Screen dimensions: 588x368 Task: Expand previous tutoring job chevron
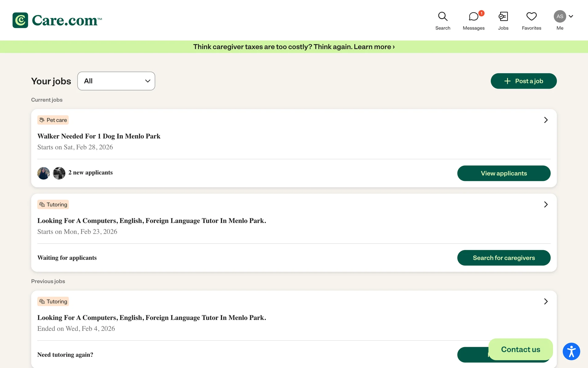[546, 301]
